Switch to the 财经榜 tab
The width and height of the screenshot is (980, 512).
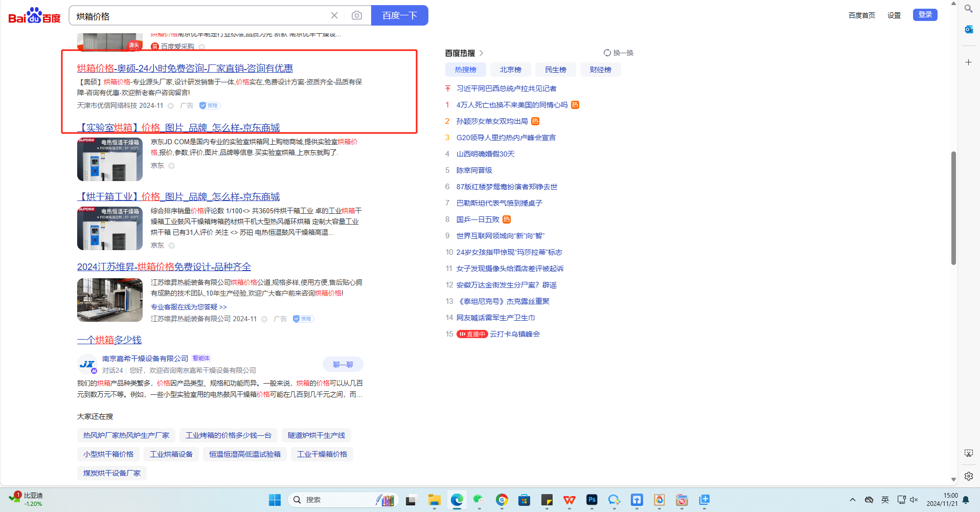tap(600, 70)
